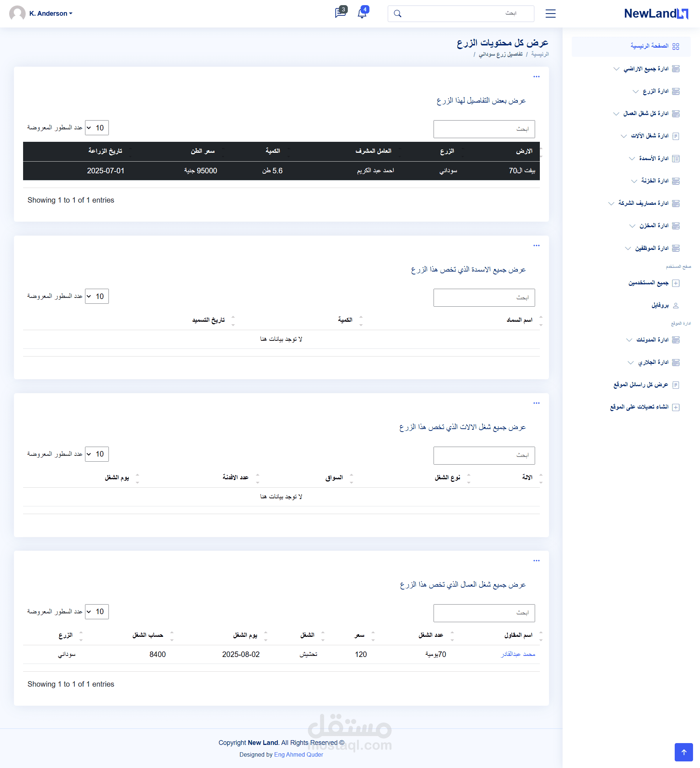Expand ادارة المخزن sidebar menu
Image resolution: width=700 pixels, height=768 pixels.
pyautogui.click(x=654, y=225)
